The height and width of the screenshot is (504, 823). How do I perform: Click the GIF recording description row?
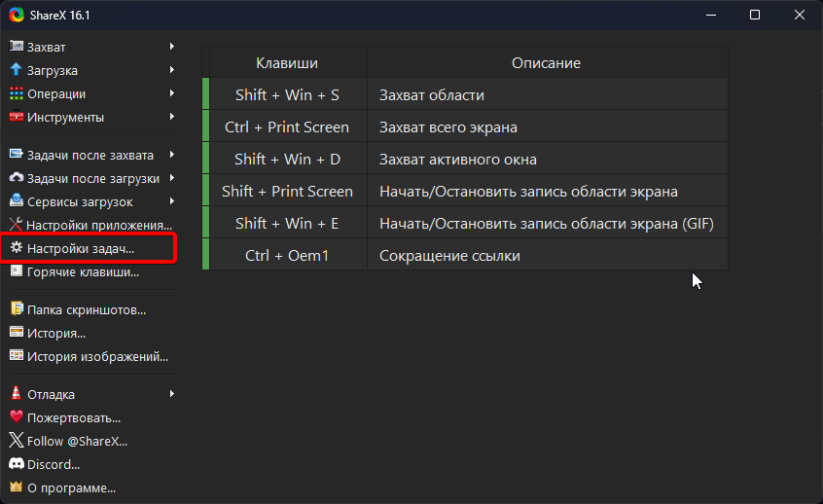point(548,223)
